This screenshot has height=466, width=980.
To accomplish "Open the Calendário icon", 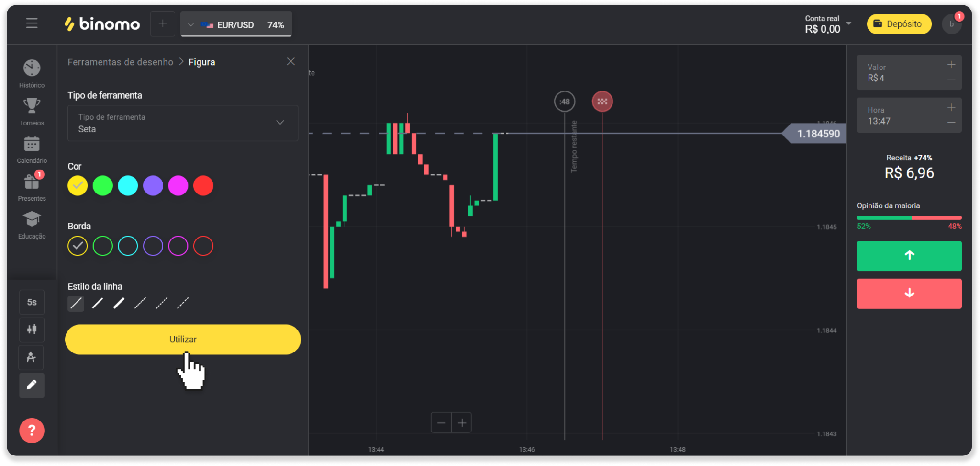I will [32, 144].
